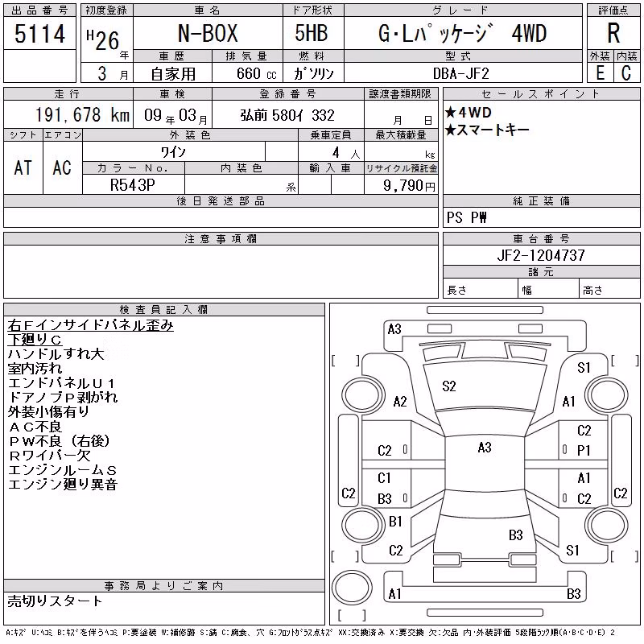Click the 売切りスタート office notice

pyautogui.click(x=55, y=601)
